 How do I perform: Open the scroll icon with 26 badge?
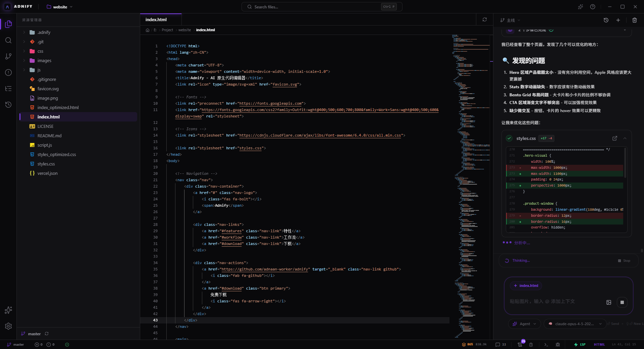click(x=520, y=345)
